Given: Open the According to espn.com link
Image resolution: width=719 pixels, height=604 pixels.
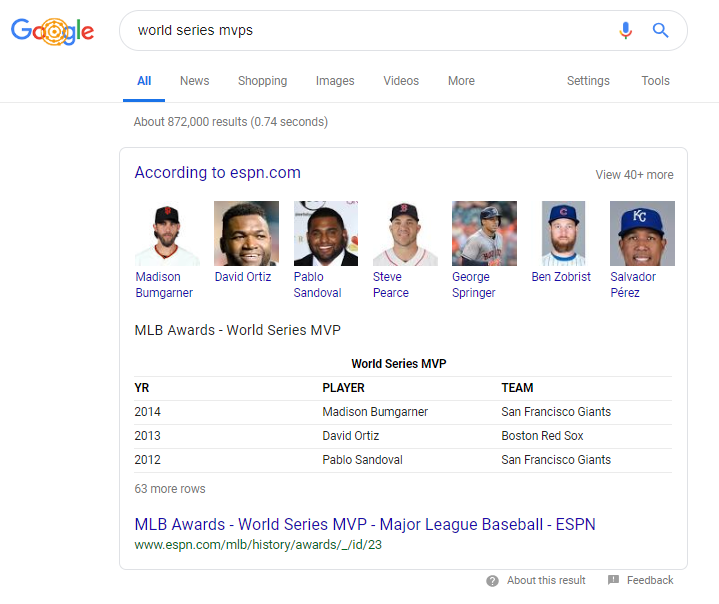Looking at the screenshot, I should 218,173.
